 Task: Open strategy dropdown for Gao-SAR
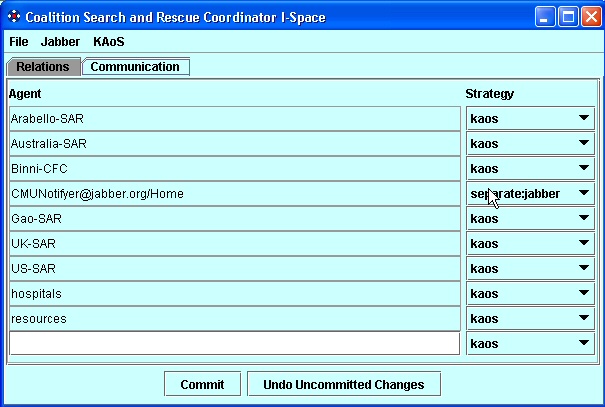tap(530, 218)
